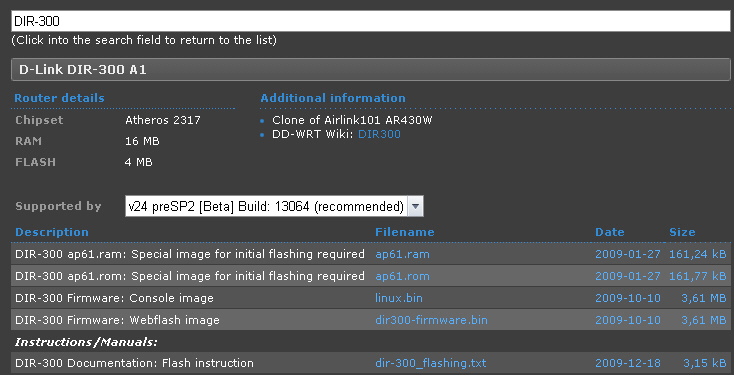Screen dimensions: 734x375
Task: Click 'Clone of Airlink101 AR430W' text
Action: coord(352,120)
